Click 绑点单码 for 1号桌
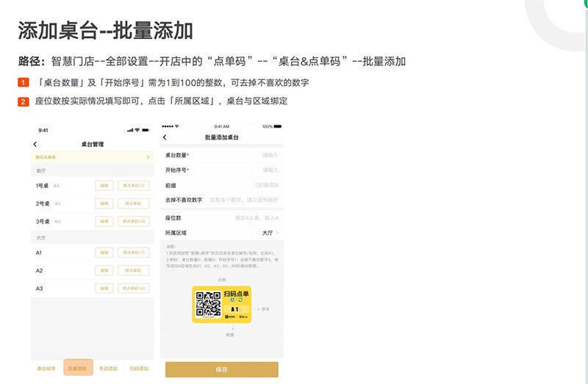The width and height of the screenshot is (588, 384). 134,186
